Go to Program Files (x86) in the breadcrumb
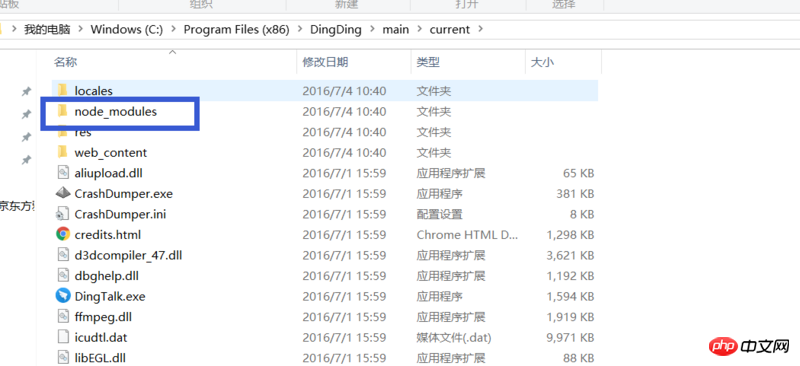The width and height of the screenshot is (800, 366). [236, 30]
